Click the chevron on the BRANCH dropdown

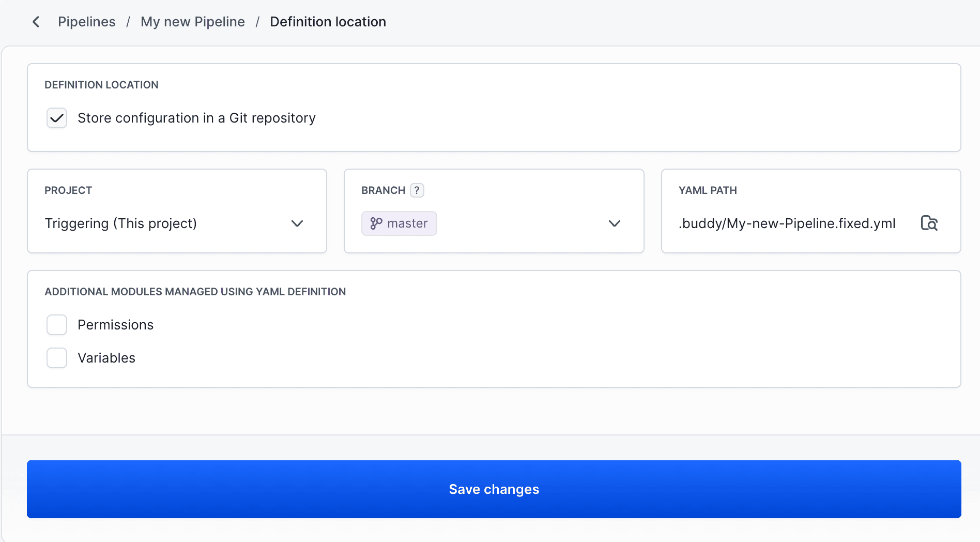tap(614, 224)
